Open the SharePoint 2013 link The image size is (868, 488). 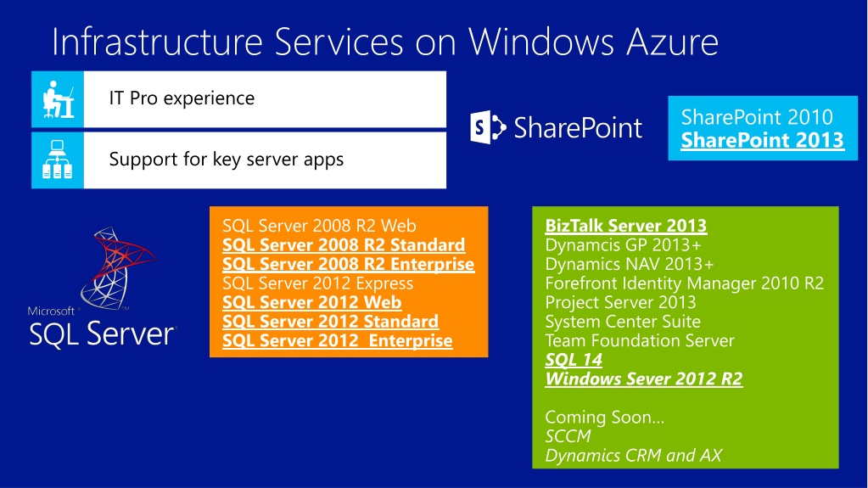point(762,140)
